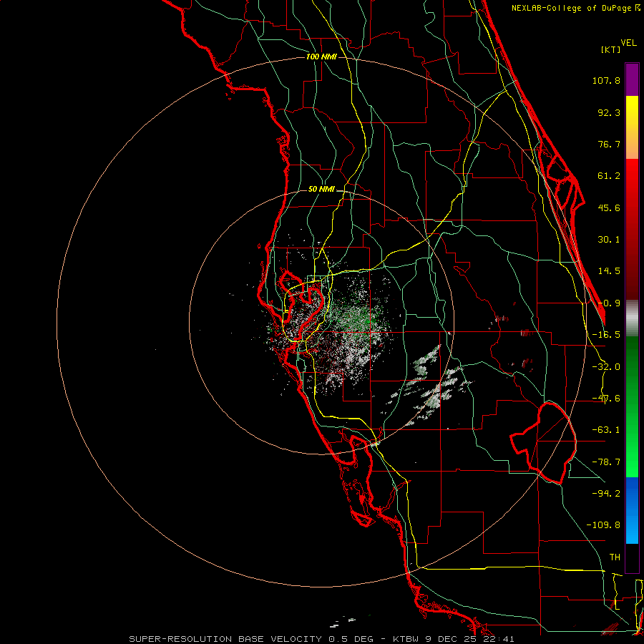Select the -63.1 velocity scale value
The width and height of the screenshot is (644, 644).
pos(606,430)
